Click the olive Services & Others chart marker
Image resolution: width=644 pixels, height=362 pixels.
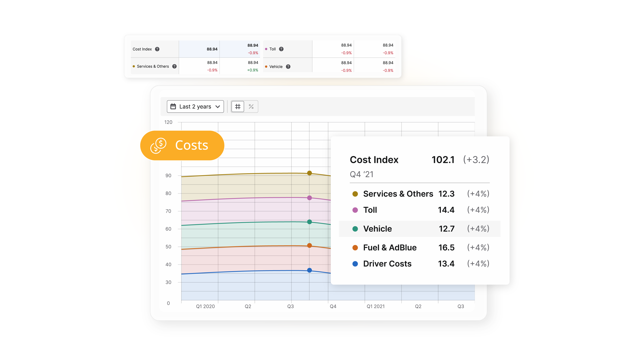pyautogui.click(x=310, y=173)
